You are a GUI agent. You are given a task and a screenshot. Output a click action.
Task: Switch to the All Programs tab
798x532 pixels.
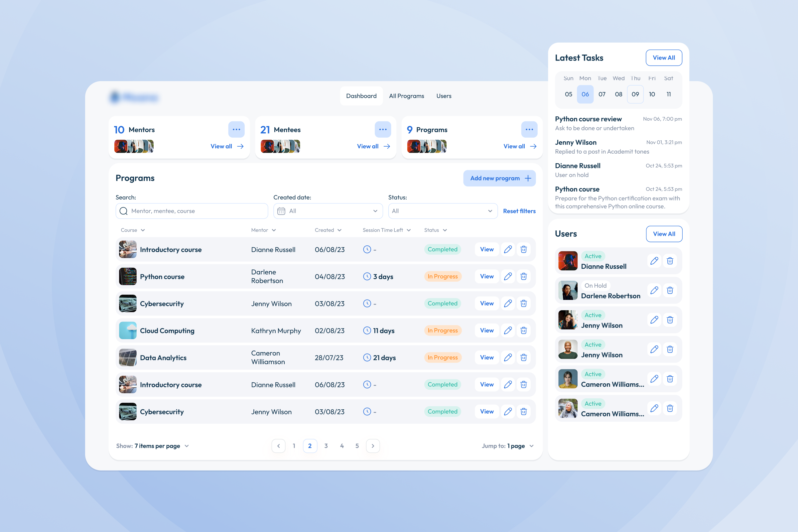coord(406,96)
